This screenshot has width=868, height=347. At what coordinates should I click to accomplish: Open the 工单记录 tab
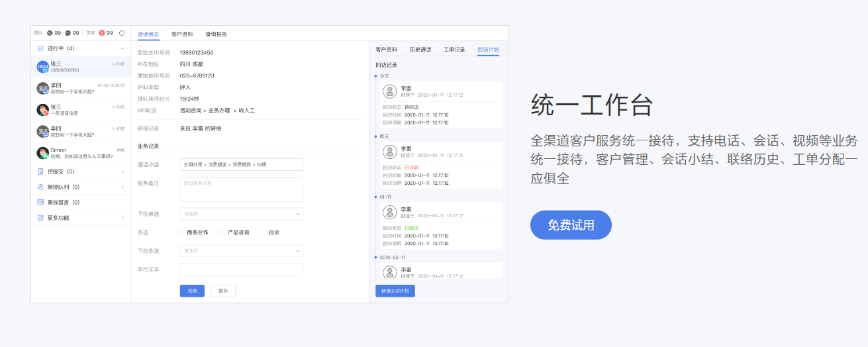(x=454, y=50)
